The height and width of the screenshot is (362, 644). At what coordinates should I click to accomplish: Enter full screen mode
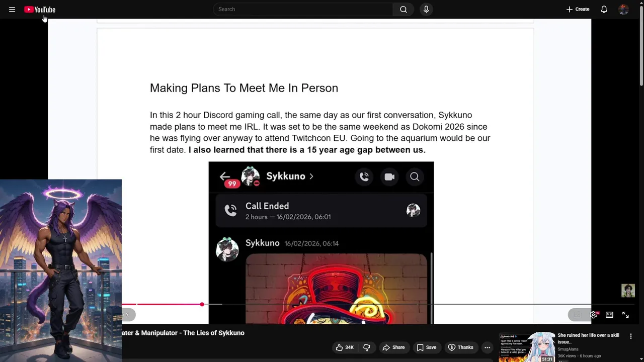pyautogui.click(x=625, y=315)
